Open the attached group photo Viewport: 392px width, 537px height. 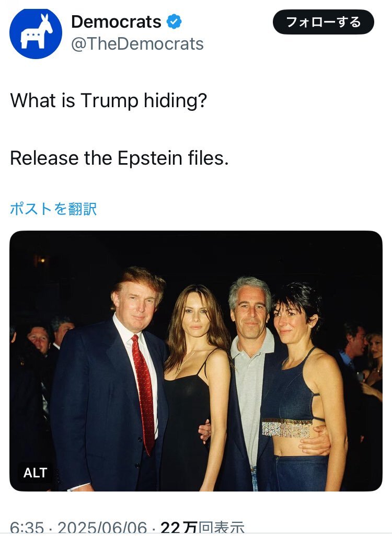196,361
